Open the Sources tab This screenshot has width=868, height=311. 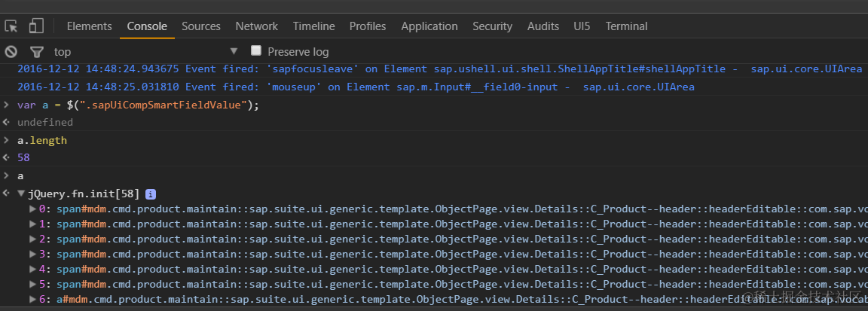click(201, 26)
